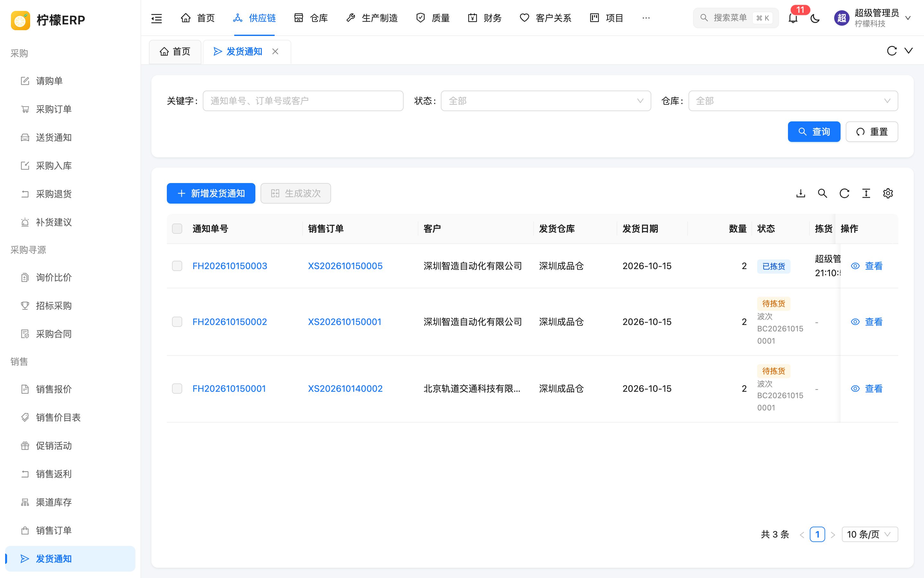View details for FH202610150003
This screenshot has width=924, height=578.
tap(867, 266)
